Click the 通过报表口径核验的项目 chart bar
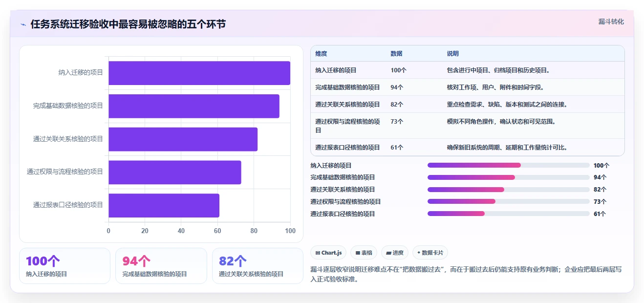This screenshot has width=644, height=303. (164, 205)
